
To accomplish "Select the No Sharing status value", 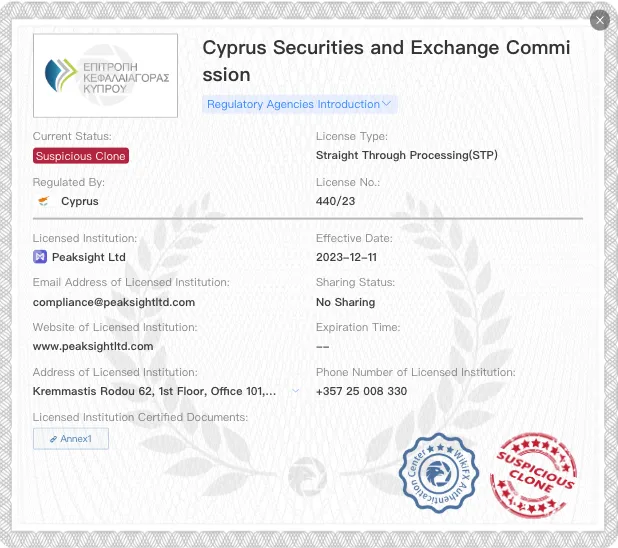I will [346, 302].
